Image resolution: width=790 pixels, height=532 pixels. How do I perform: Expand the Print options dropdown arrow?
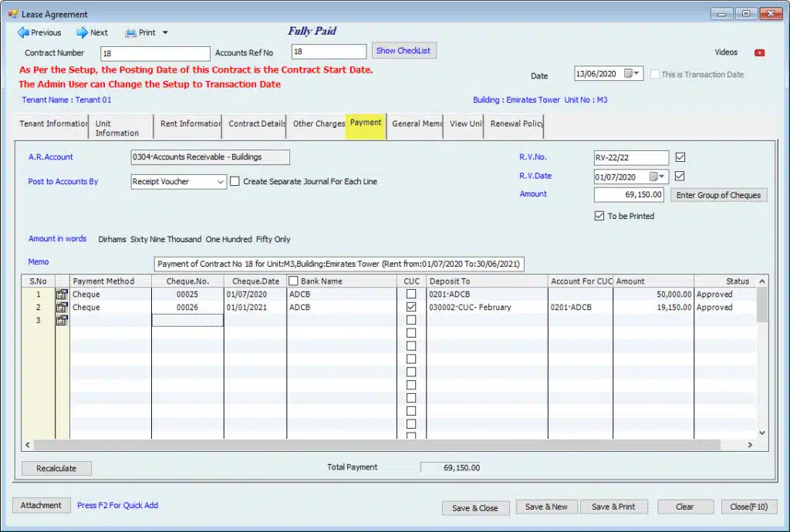pyautogui.click(x=165, y=32)
